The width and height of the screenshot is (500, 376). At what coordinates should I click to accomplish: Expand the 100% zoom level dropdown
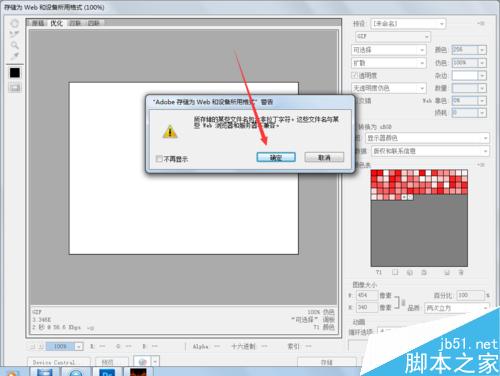point(79,347)
